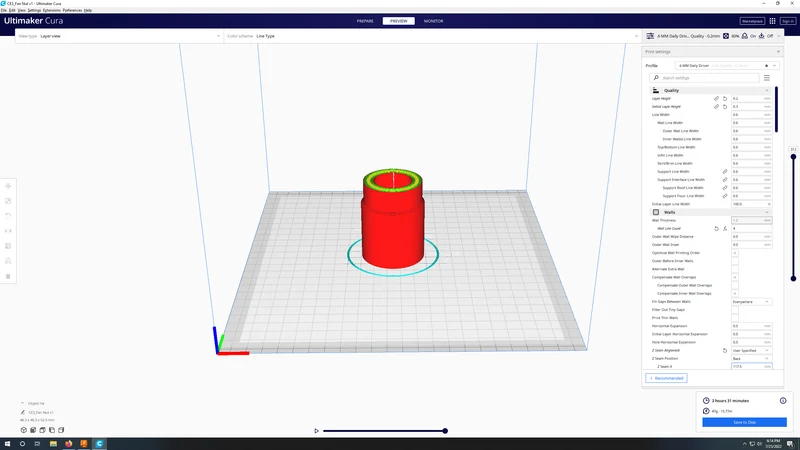800x450 pixels.
Task: Click the horizontal layer path slider handle
Action: pos(445,431)
